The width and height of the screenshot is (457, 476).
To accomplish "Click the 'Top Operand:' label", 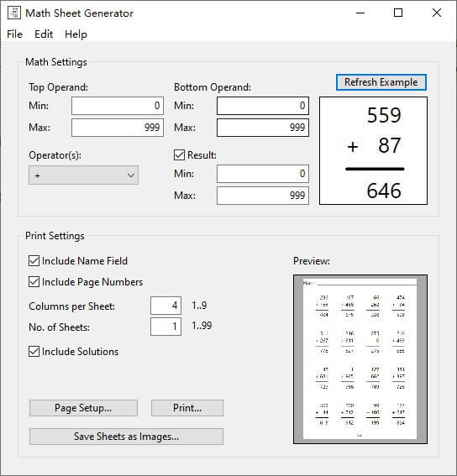I will coord(58,87).
